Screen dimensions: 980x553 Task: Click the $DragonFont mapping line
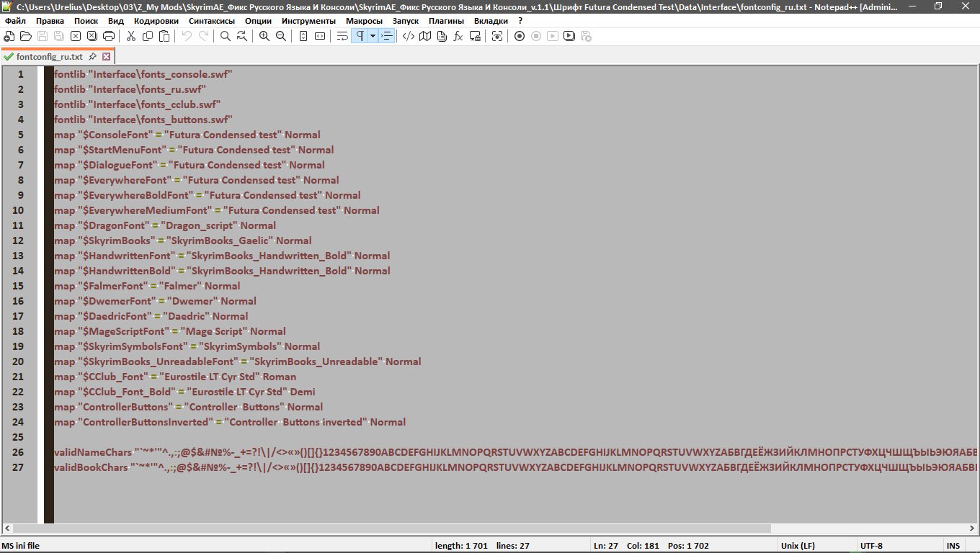coord(165,225)
